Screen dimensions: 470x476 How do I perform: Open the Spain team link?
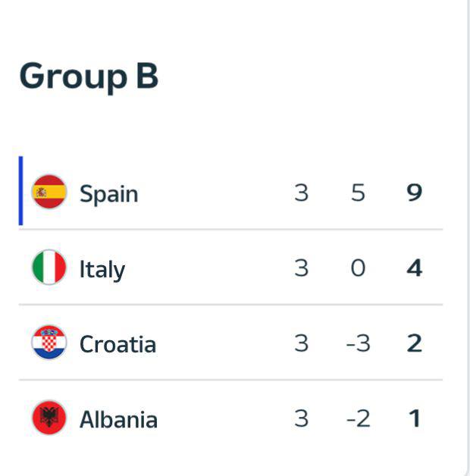coord(108,193)
